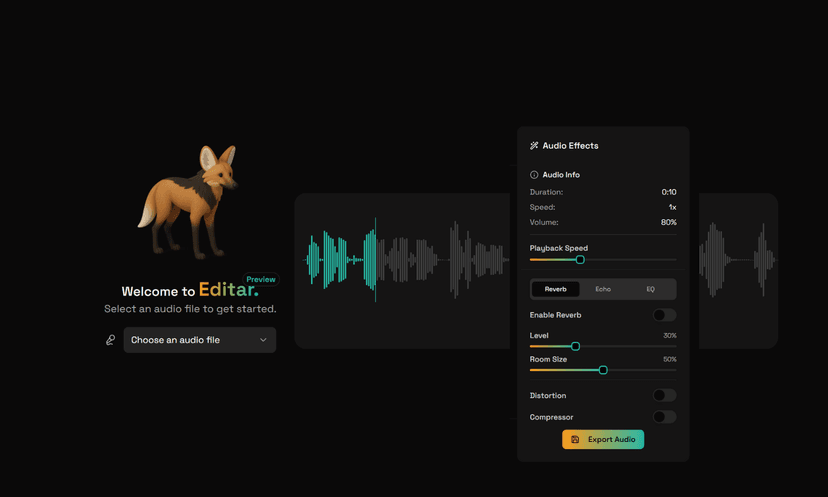Turn on the Compressor toggle
Screen dimensions: 828x497
(x=664, y=417)
